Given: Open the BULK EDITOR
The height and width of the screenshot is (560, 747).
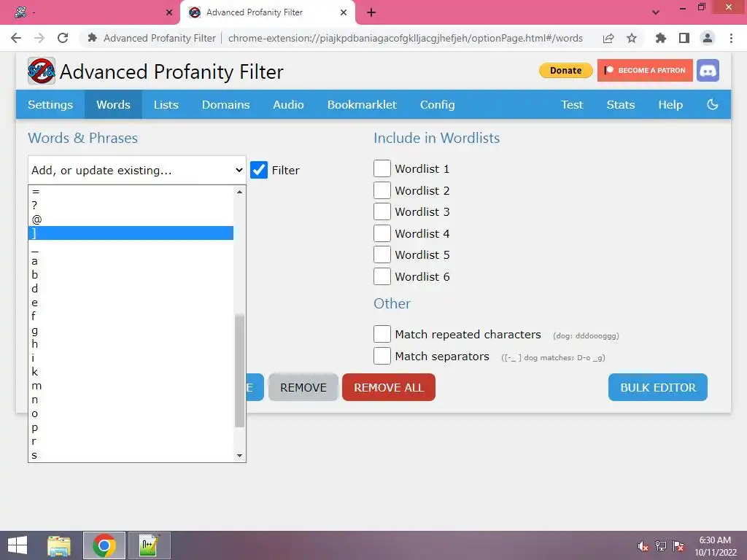Looking at the screenshot, I should 657,387.
